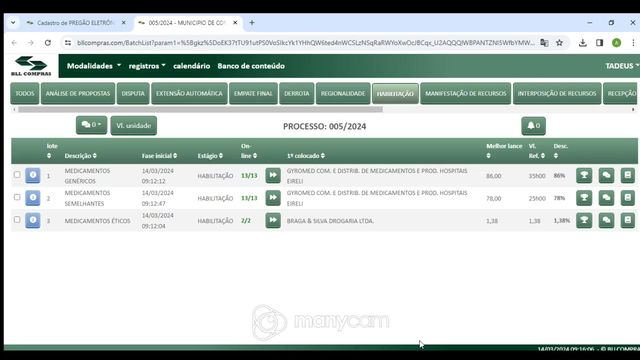Screen dimensions: 640x360
Task: Click the browser downloads icon
Action: pyautogui.click(x=582, y=43)
